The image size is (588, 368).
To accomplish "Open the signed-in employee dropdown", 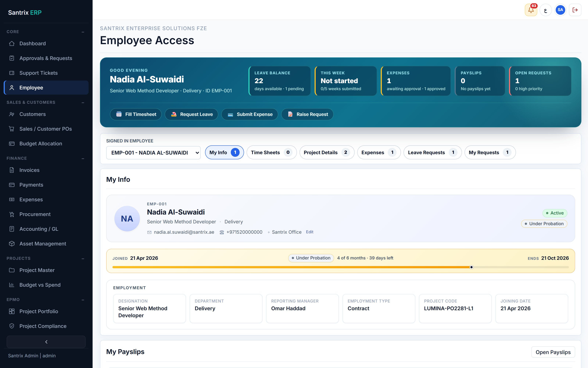I will (153, 153).
